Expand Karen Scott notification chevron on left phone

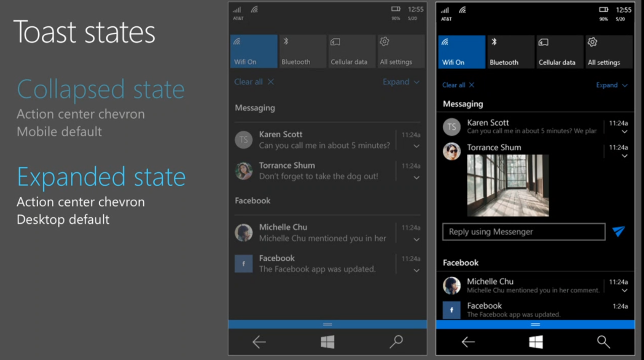pos(416,146)
